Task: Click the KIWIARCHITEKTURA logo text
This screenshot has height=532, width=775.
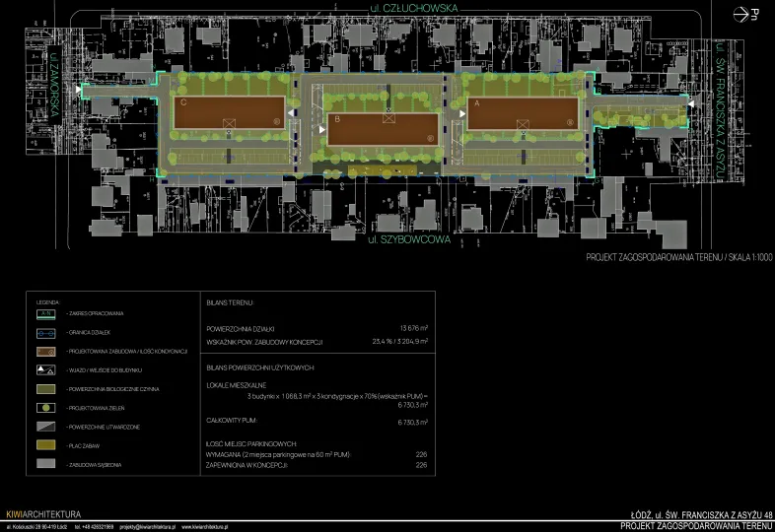Action: [x=43, y=514]
